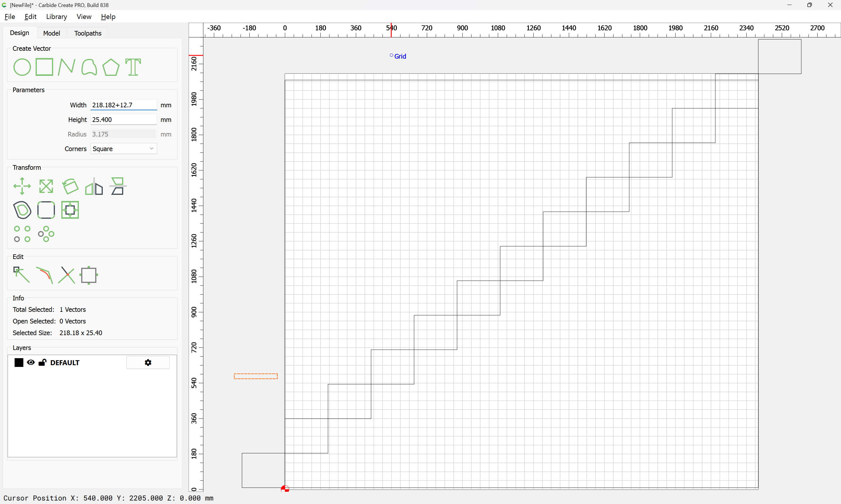
Task: Select the Curve vector tool
Action: 89,67
